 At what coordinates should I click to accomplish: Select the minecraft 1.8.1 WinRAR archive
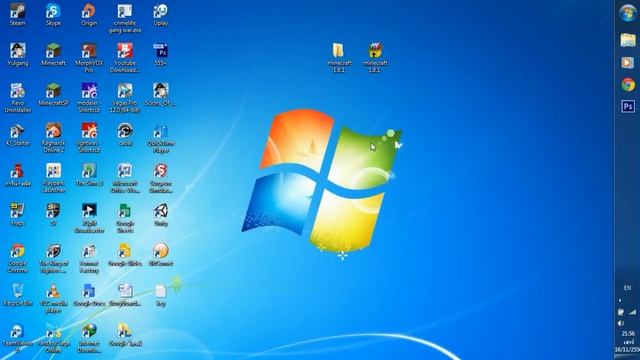pos(375,58)
